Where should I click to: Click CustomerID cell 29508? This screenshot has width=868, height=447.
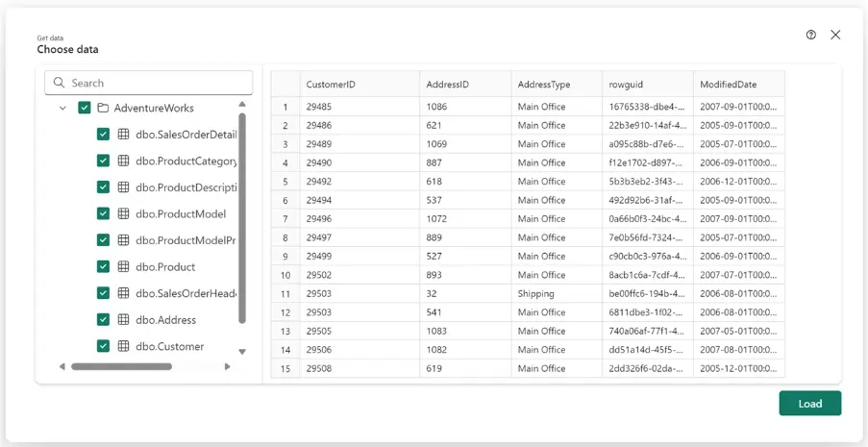point(360,368)
